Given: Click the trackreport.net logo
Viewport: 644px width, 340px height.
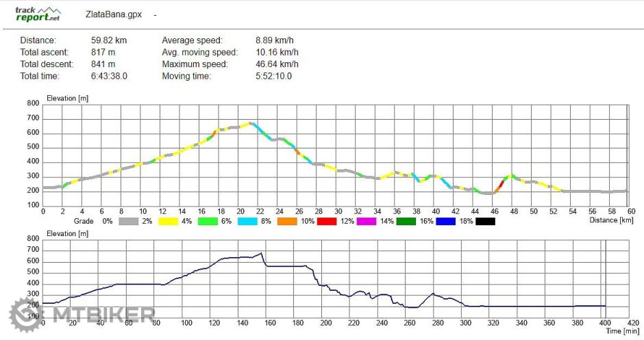Looking at the screenshot, I should point(38,12).
